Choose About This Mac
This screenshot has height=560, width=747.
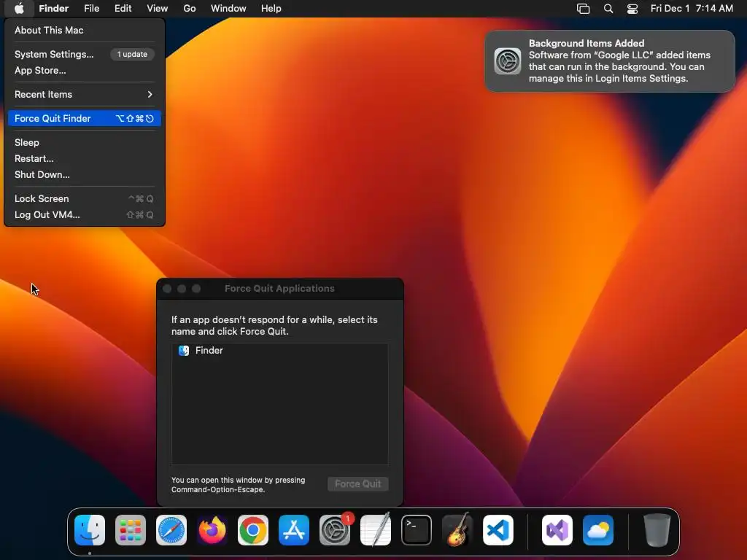coord(85,30)
